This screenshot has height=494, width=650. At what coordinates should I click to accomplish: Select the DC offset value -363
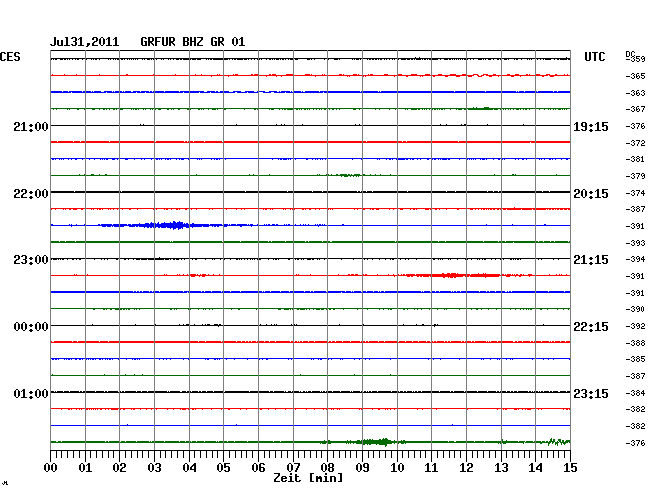[x=635, y=93]
